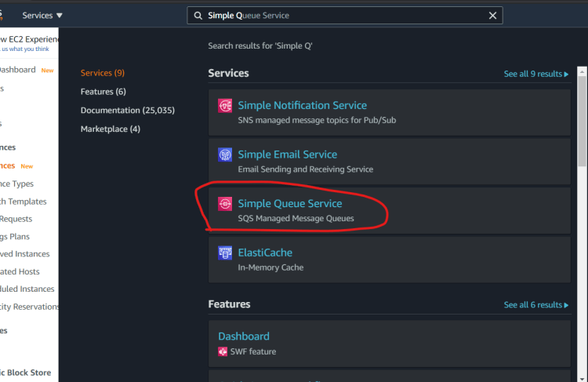This screenshot has width=588, height=382.
Task: Filter results by Marketplace (4)
Action: 111,129
